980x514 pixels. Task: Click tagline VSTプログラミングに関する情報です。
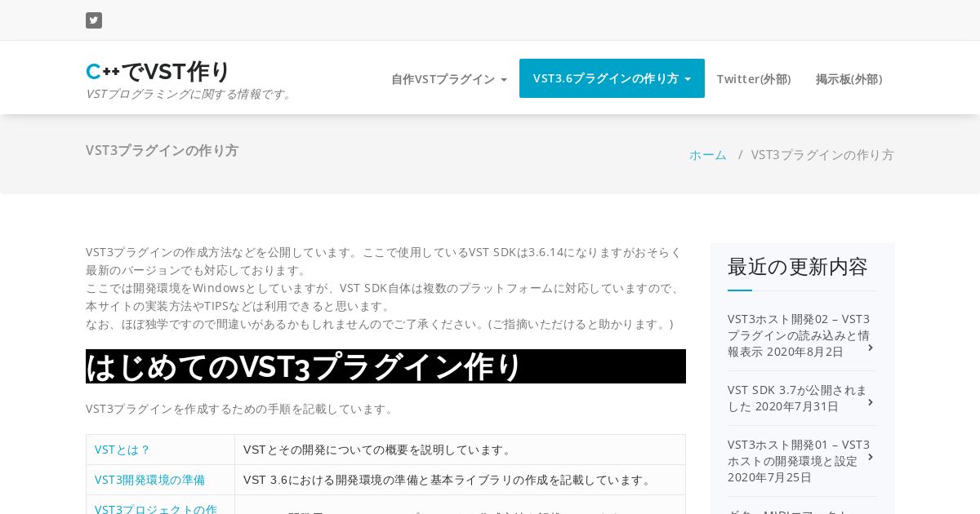(x=189, y=95)
